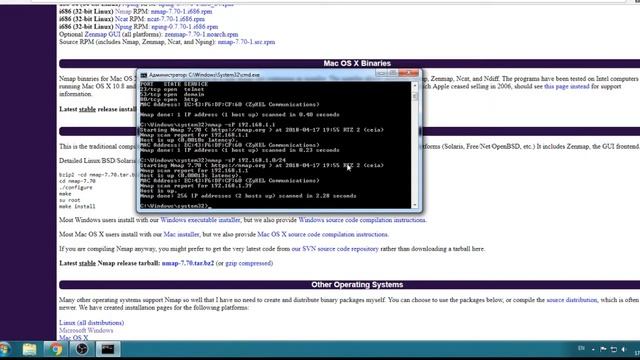This screenshot has height=360, width=640.
Task: Click the '80/tcp open http' row
Action: (x=169, y=99)
